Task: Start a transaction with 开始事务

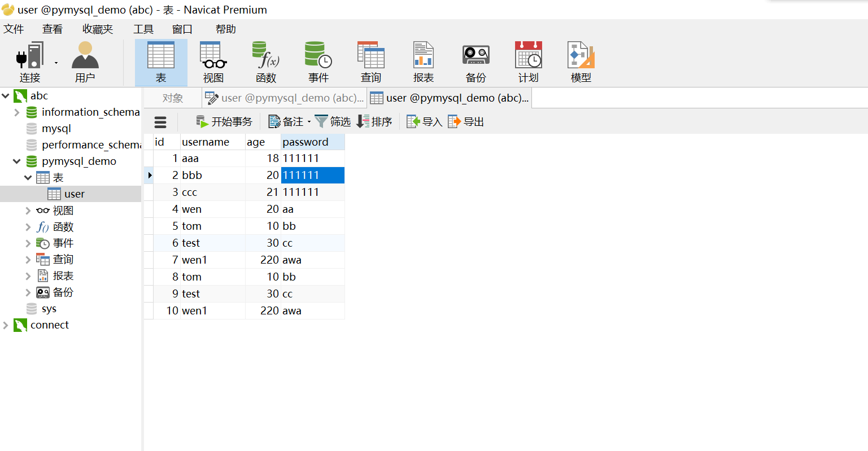Action: pyautogui.click(x=224, y=121)
